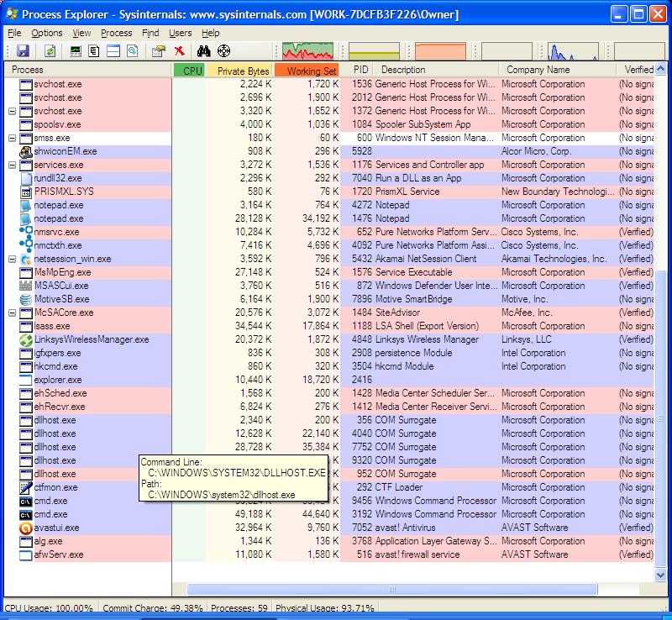
Task: Click the red Kill Process icon
Action: (180, 51)
